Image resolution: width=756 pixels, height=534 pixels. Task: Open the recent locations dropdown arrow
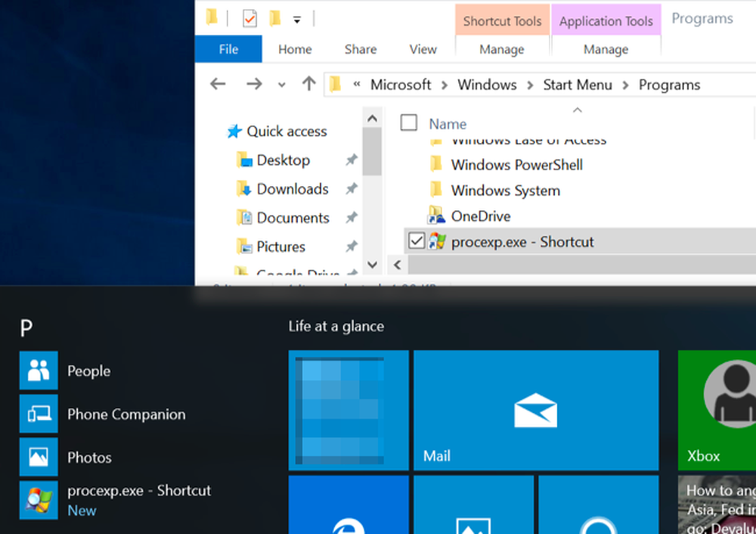(281, 85)
